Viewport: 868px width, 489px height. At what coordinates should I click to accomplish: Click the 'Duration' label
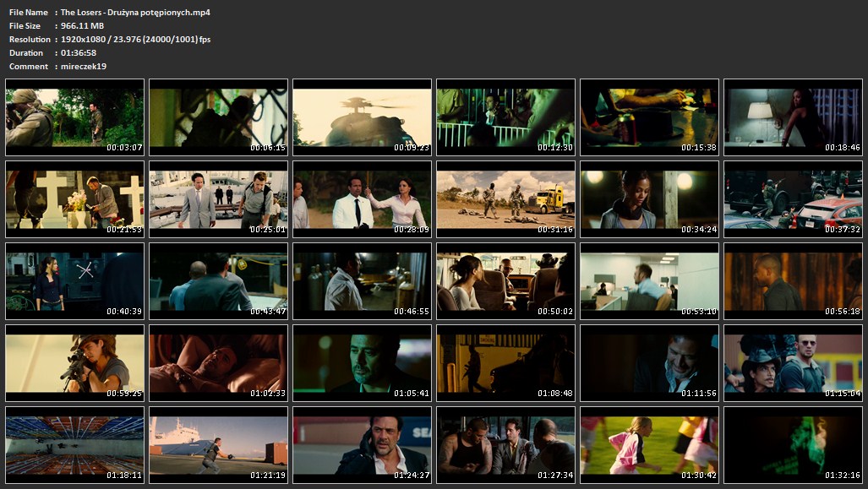pyautogui.click(x=26, y=52)
